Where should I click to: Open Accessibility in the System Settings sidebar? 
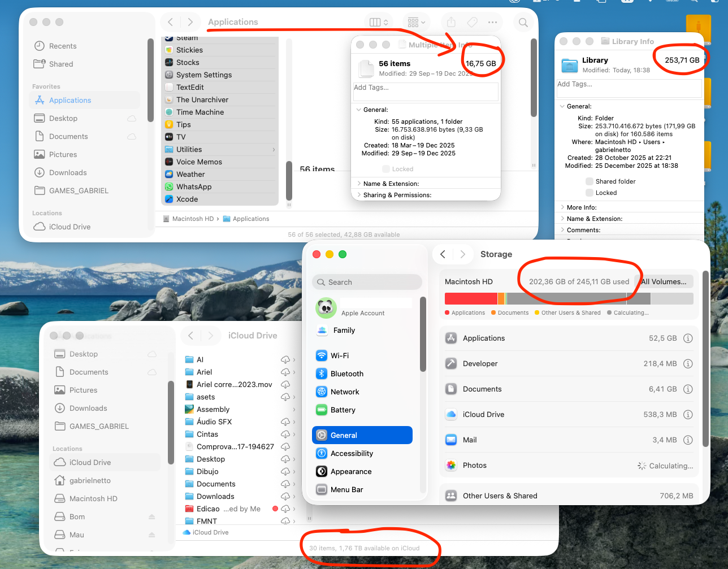coord(362,453)
